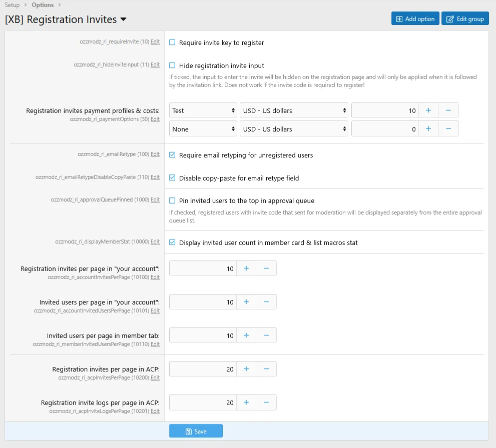This screenshot has width=496, height=448.
Task: Increment invited users per page in member tab
Action: [x=246, y=335]
